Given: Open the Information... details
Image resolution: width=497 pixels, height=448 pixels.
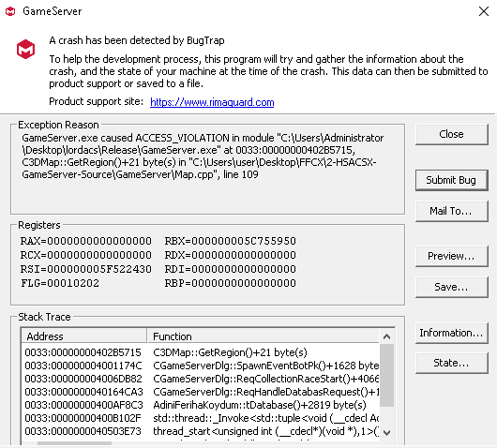Looking at the screenshot, I should (x=451, y=333).
